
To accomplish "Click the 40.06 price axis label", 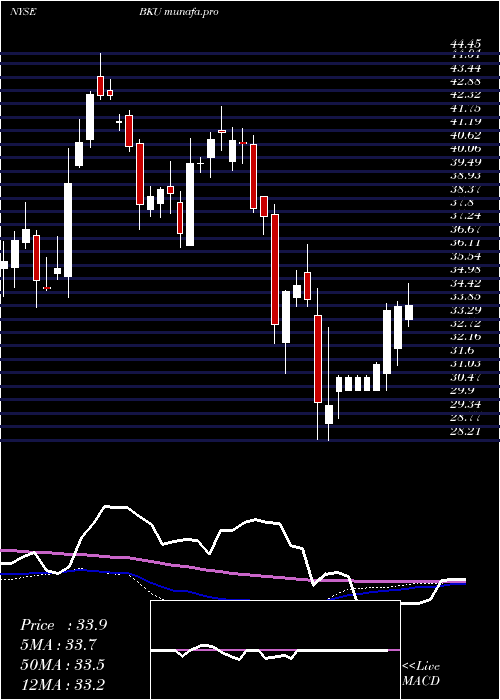I will 466,148.
